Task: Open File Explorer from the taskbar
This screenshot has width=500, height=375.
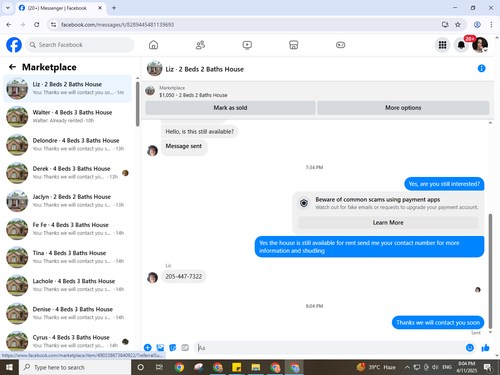Action: 256,367
